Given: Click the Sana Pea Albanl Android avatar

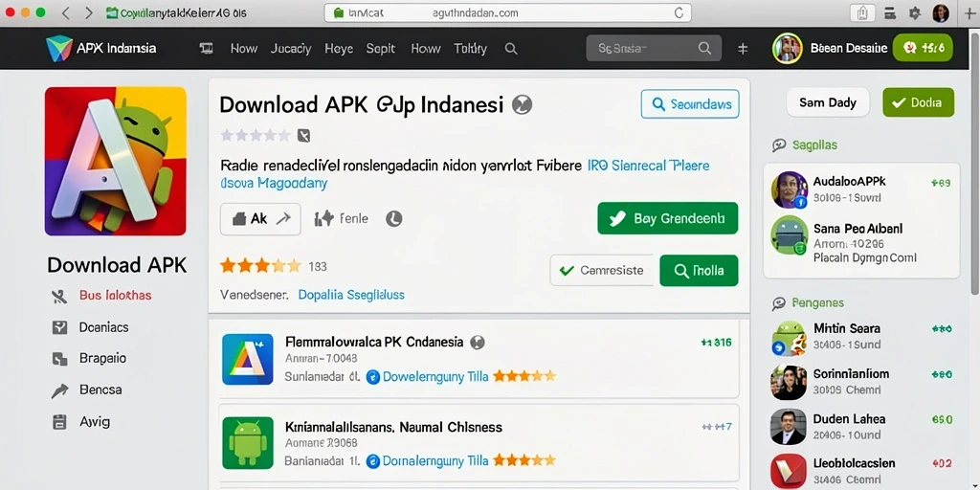Looking at the screenshot, I should pos(790,235).
